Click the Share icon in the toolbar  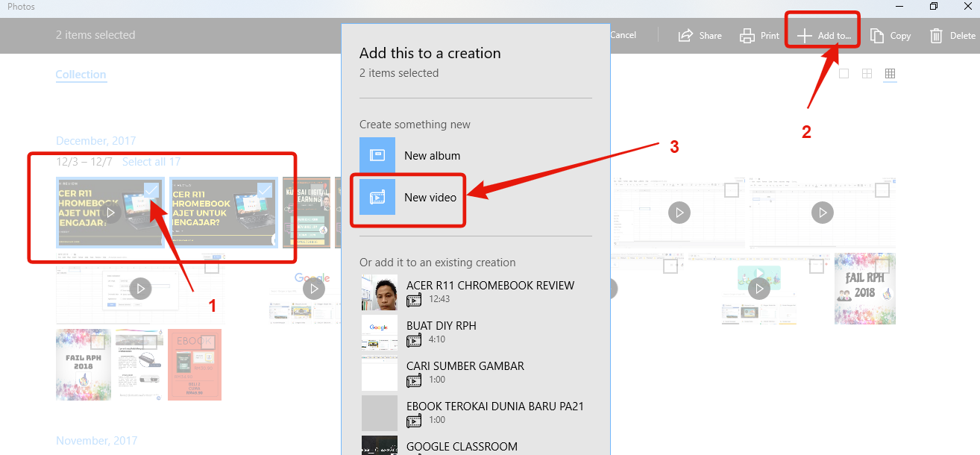[685, 35]
